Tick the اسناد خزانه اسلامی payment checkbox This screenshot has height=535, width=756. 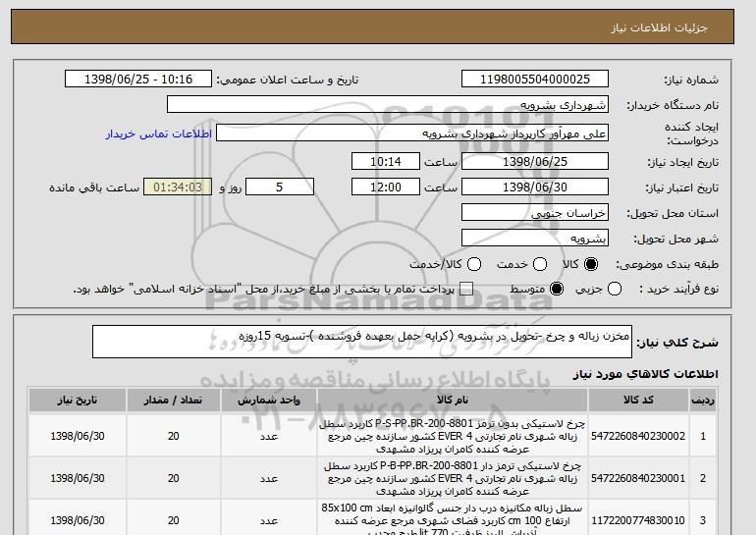(x=465, y=289)
